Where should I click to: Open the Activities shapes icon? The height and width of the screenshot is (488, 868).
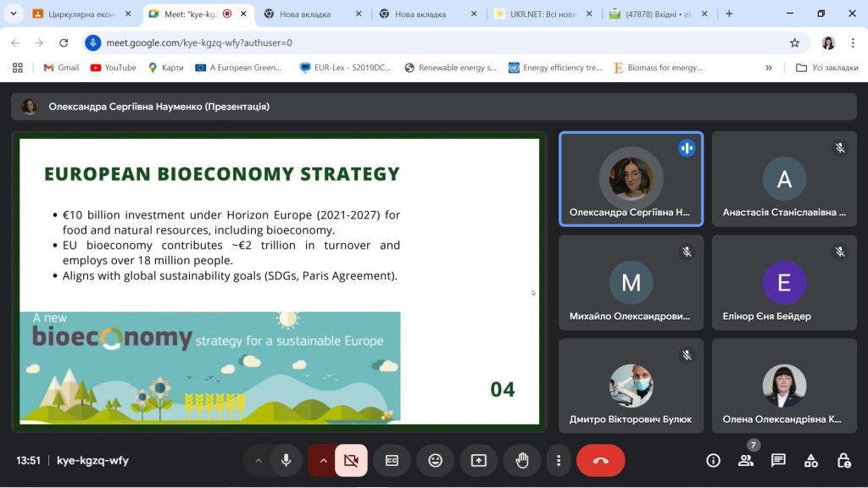(x=811, y=460)
